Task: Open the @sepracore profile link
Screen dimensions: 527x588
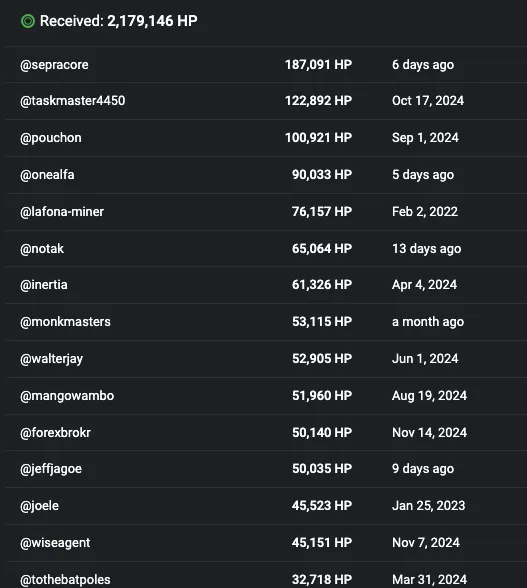Action: click(54, 65)
